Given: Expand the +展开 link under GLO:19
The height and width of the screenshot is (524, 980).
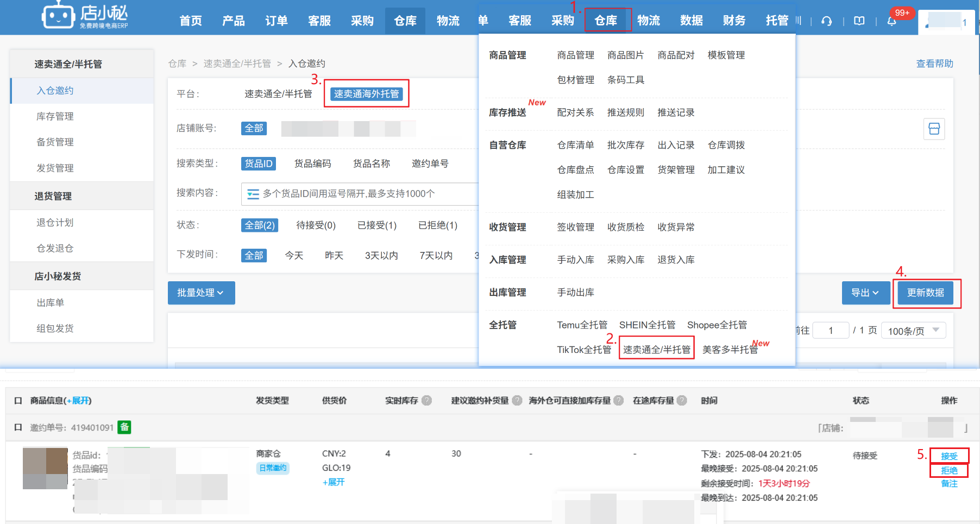Looking at the screenshot, I should tap(334, 482).
